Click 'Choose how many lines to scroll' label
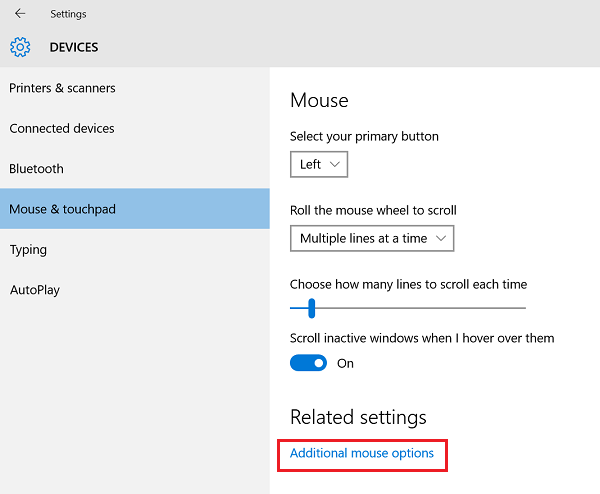 click(x=408, y=285)
